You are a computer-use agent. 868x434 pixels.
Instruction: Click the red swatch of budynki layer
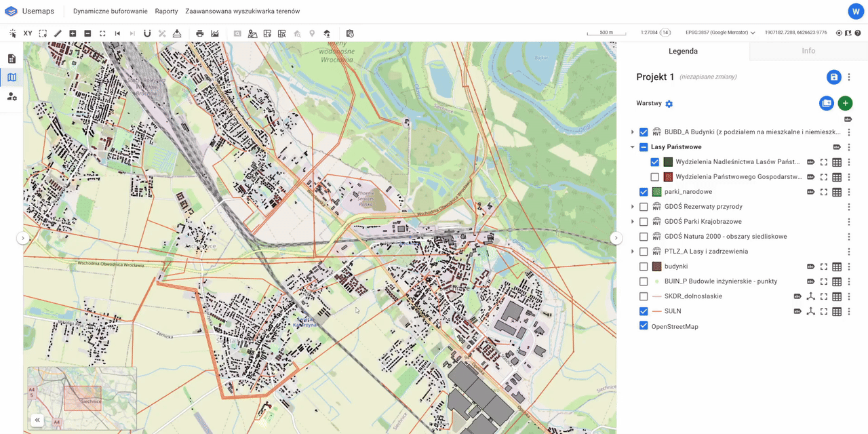pos(656,267)
